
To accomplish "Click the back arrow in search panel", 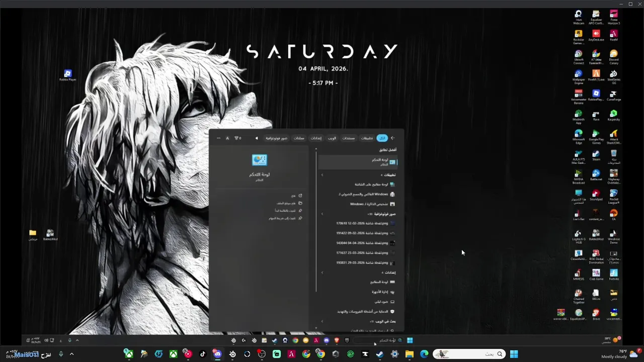I will pyautogui.click(x=393, y=138).
